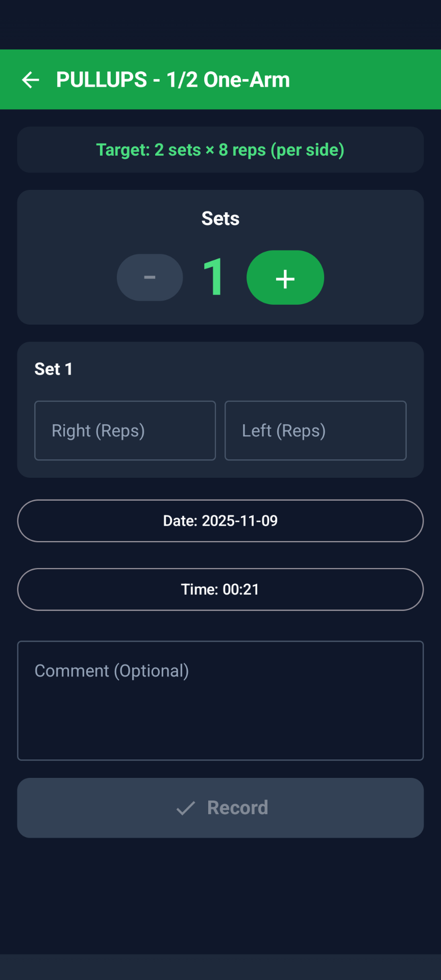Viewport: 441px width, 980px height.
Task: Tap the word Date in date button
Action: 180,521
